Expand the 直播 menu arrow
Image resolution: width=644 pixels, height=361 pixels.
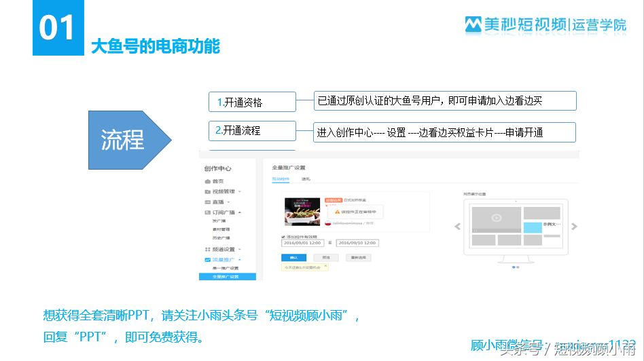(228, 202)
